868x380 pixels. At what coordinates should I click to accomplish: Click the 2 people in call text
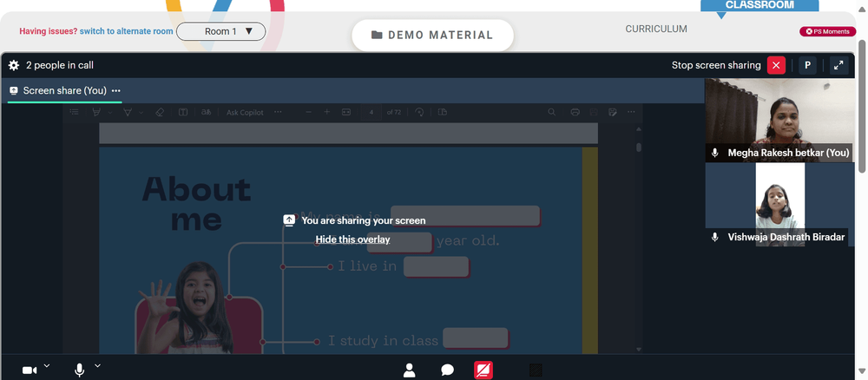pyautogui.click(x=60, y=65)
